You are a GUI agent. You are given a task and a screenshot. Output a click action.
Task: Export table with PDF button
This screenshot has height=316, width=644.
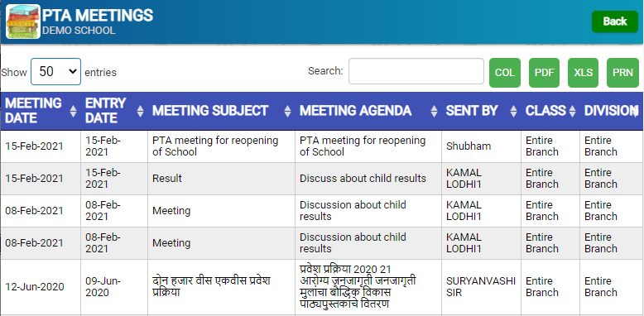(x=544, y=73)
